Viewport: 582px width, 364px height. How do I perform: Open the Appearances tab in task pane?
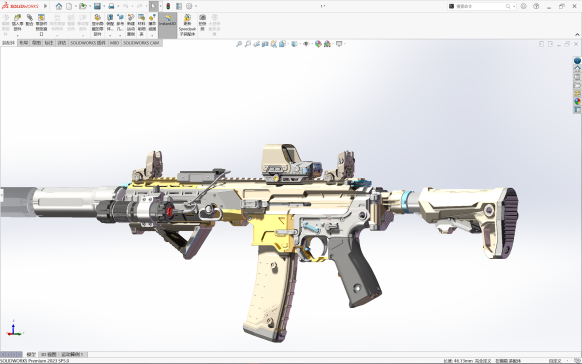(x=577, y=101)
